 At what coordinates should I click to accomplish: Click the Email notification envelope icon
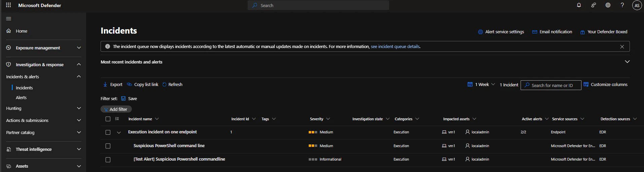[x=535, y=32]
